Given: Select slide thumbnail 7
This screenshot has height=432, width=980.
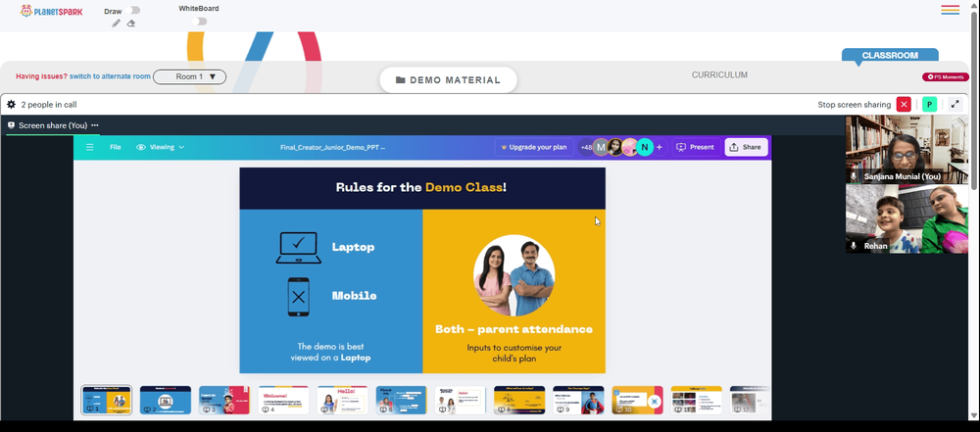Looking at the screenshot, I should point(460,400).
